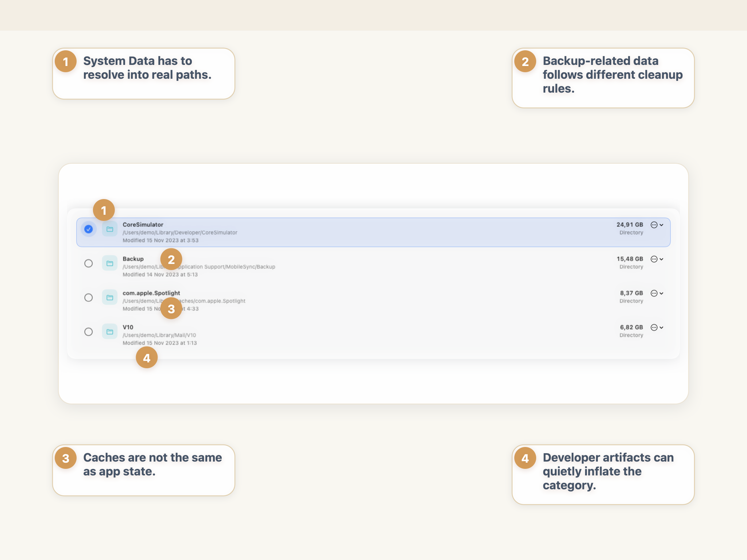Click the V10 folder icon
Viewport: 747px width, 560px height.
[x=110, y=332]
